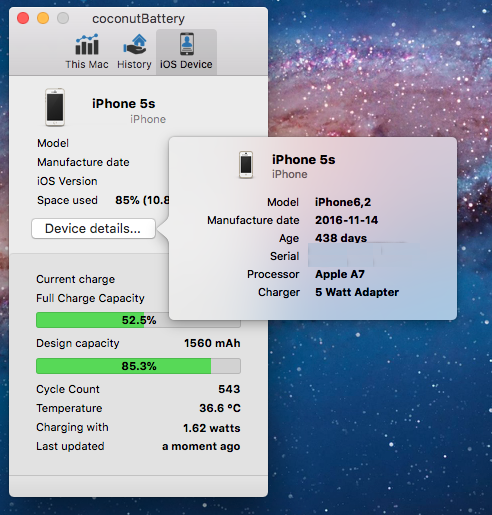492x515 pixels.
Task: Click the 438 days age value
Action: click(x=341, y=238)
